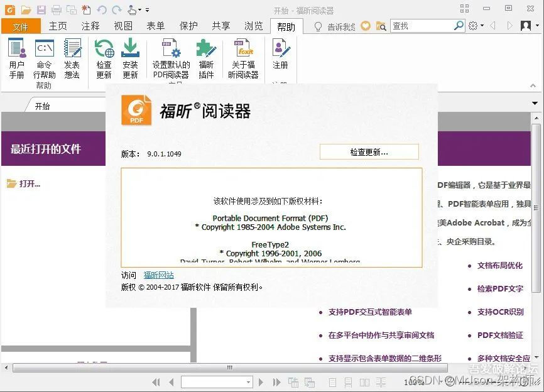The height and width of the screenshot is (392, 544).
Task: Click the user account avatar icon
Action: pos(526,26)
